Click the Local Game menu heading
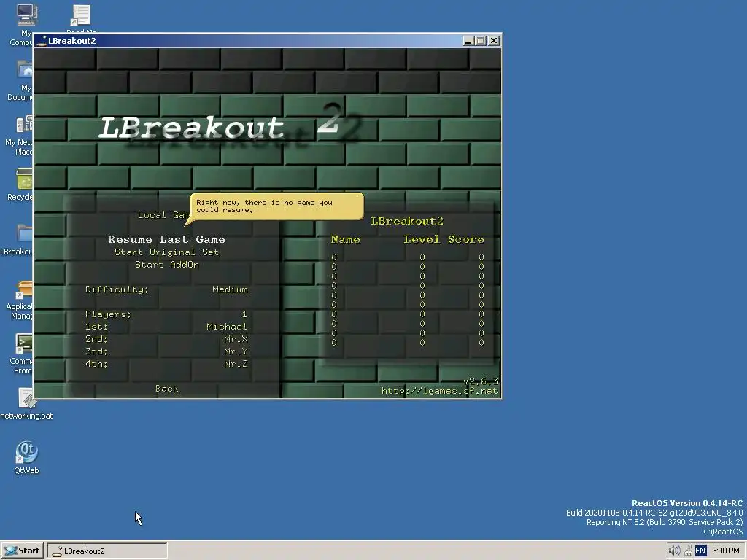 click(x=163, y=215)
